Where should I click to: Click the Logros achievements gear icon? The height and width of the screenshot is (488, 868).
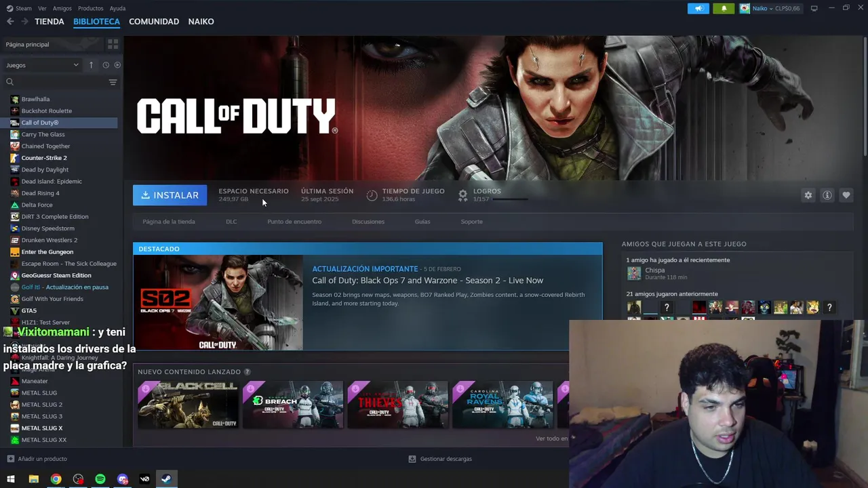(462, 195)
